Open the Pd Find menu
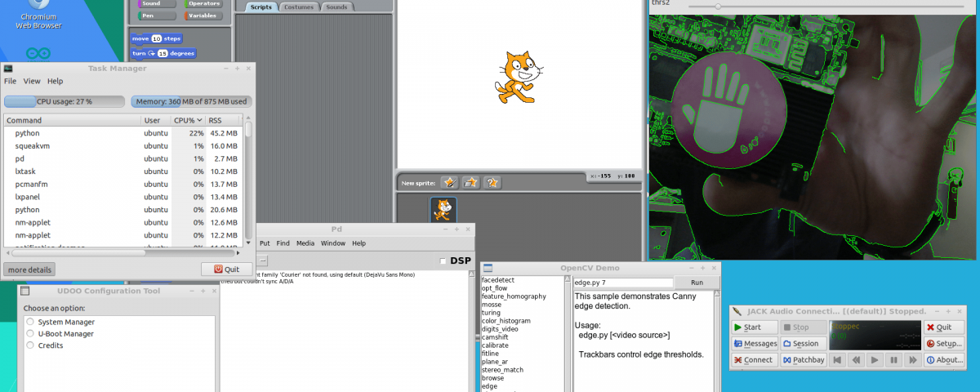This screenshot has width=980, height=392. 283,243
